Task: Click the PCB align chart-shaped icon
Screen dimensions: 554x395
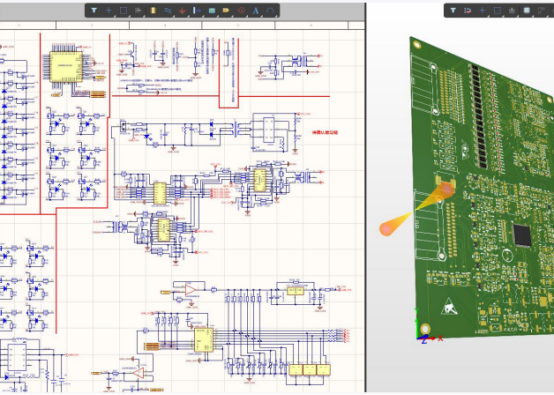Action: point(512,11)
